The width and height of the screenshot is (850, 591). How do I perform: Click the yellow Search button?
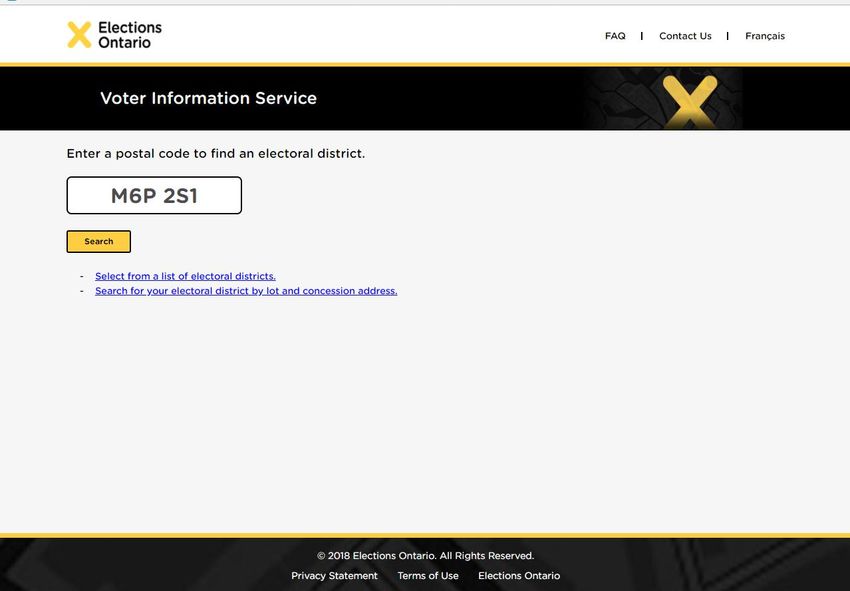click(x=99, y=241)
